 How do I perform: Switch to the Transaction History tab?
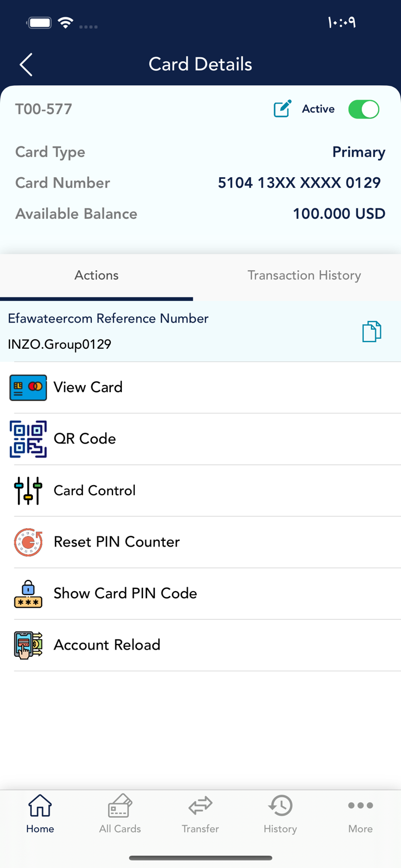pos(304,275)
